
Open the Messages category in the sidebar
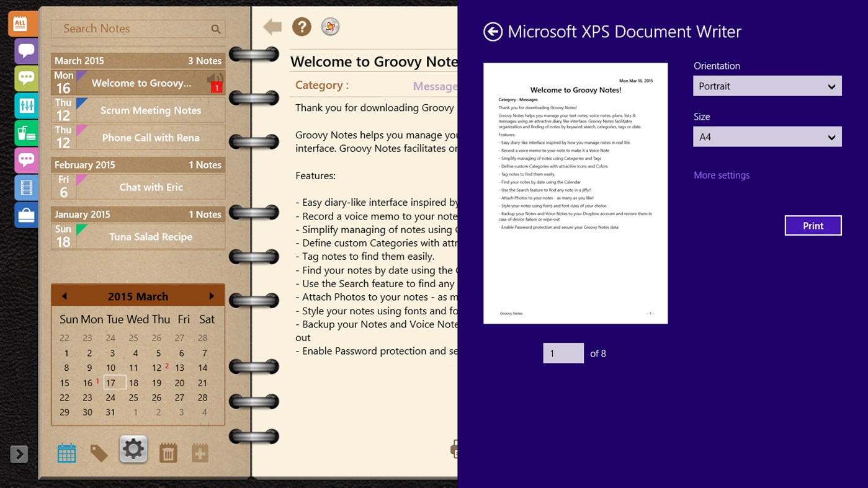point(20,50)
